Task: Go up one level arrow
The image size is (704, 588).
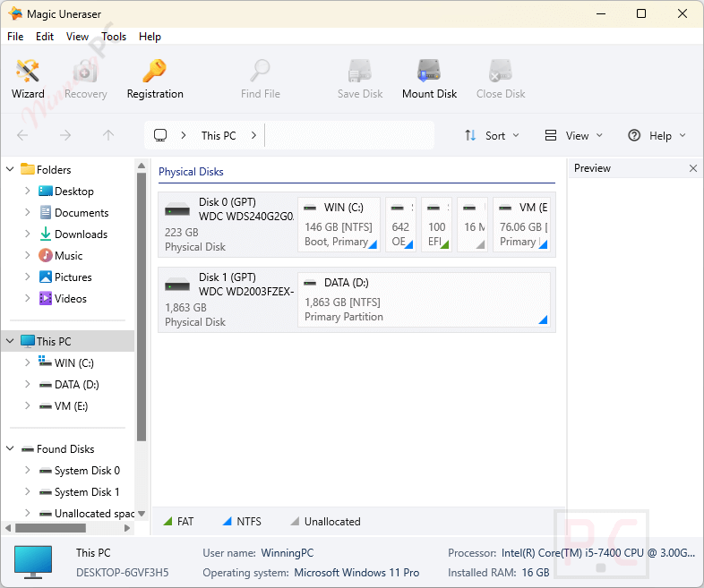Action: (x=108, y=135)
